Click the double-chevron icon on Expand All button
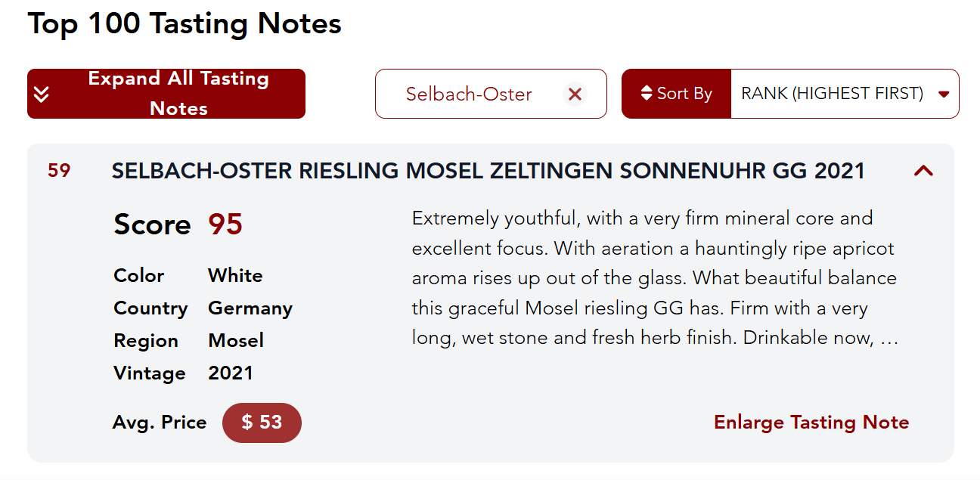Viewport: 980px width, 480px height. tap(42, 94)
